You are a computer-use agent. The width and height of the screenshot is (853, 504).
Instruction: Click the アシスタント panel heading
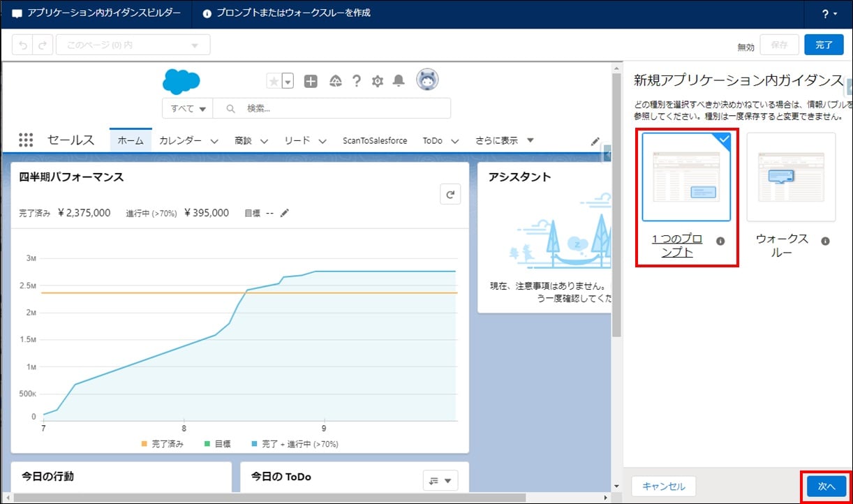[519, 177]
